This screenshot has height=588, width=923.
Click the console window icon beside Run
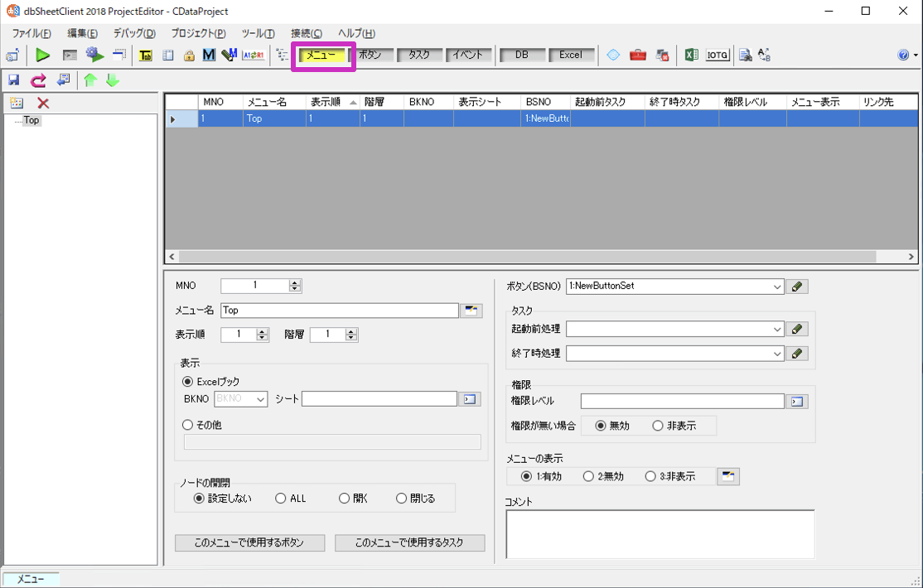tap(70, 55)
